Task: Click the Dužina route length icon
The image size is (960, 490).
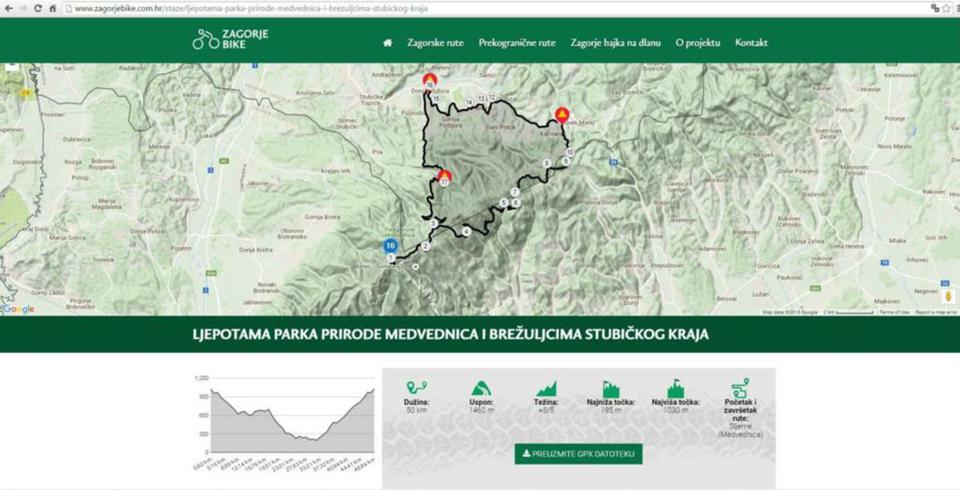Action: (x=416, y=388)
